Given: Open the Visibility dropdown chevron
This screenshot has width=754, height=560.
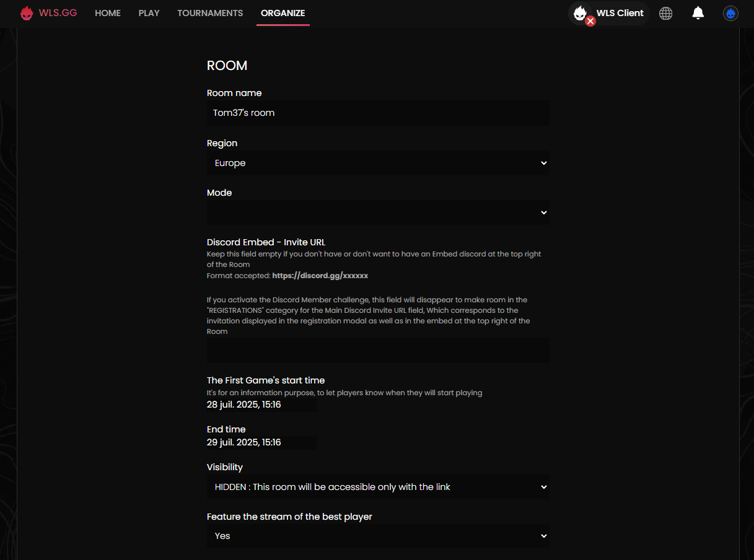Looking at the screenshot, I should tap(543, 487).
